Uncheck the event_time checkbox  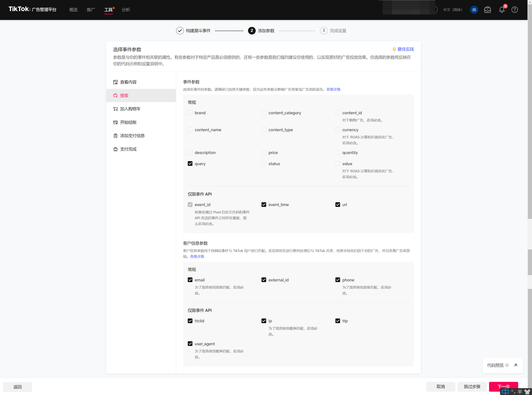[x=264, y=205]
